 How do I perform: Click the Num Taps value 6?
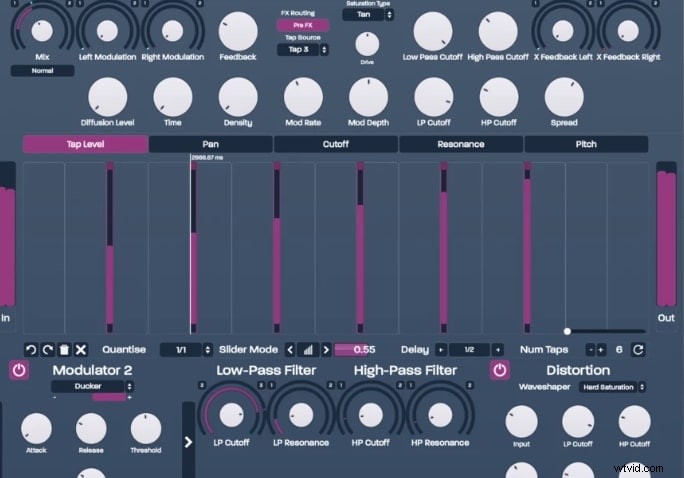pyautogui.click(x=619, y=350)
